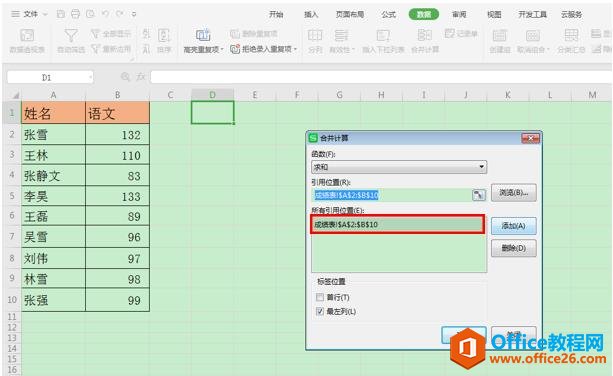This screenshot has height=376, width=613.
Task: Click the 分类汇总 subtotal icon
Action: coord(571,36)
